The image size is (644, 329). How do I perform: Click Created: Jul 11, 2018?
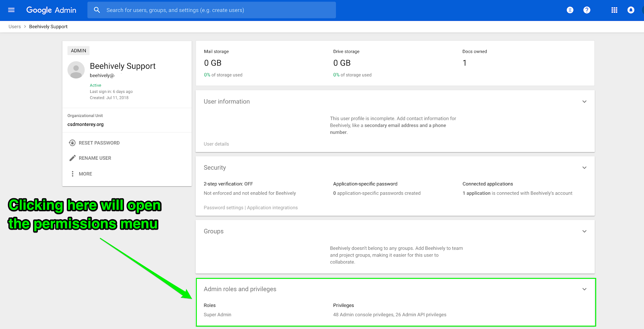tap(109, 98)
